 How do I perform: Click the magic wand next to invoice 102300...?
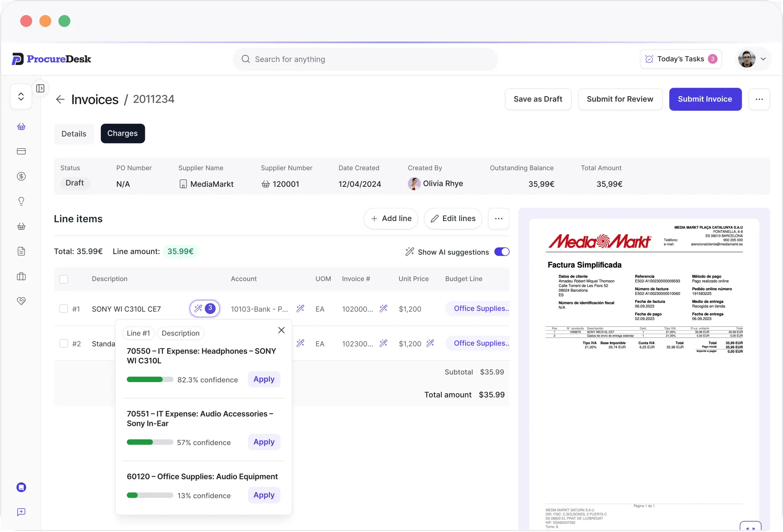[384, 343]
